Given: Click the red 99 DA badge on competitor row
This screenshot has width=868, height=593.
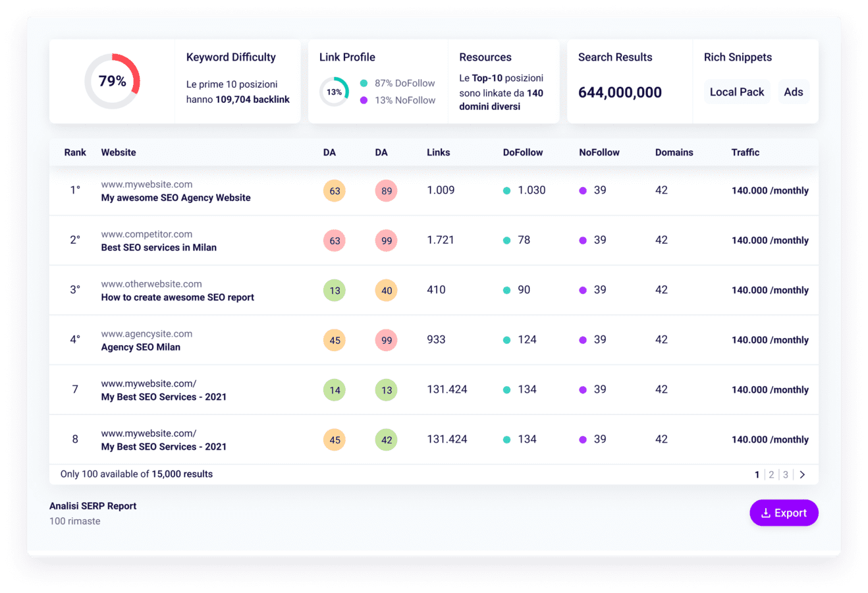Looking at the screenshot, I should (386, 240).
